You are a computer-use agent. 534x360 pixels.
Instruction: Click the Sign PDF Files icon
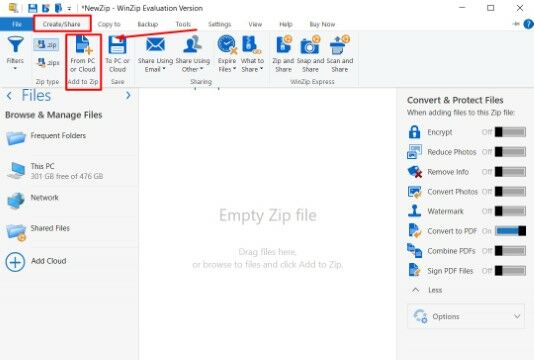click(x=414, y=270)
